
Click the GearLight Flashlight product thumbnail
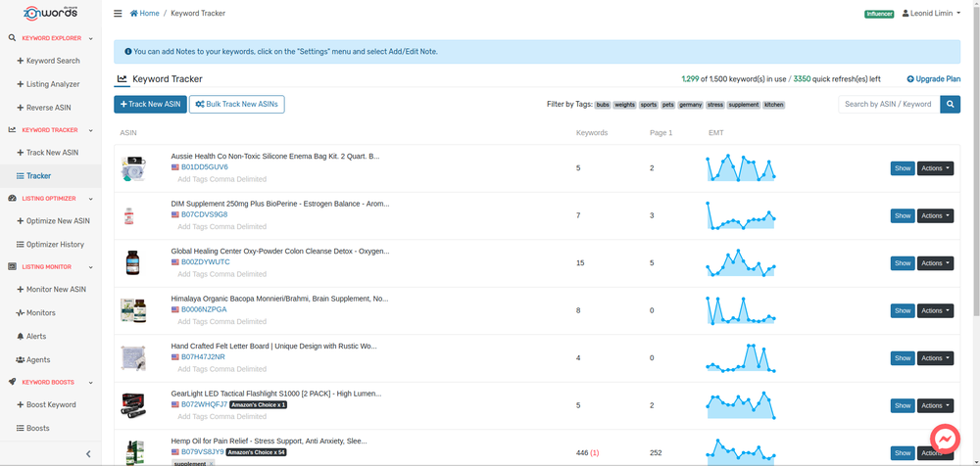coord(133,405)
